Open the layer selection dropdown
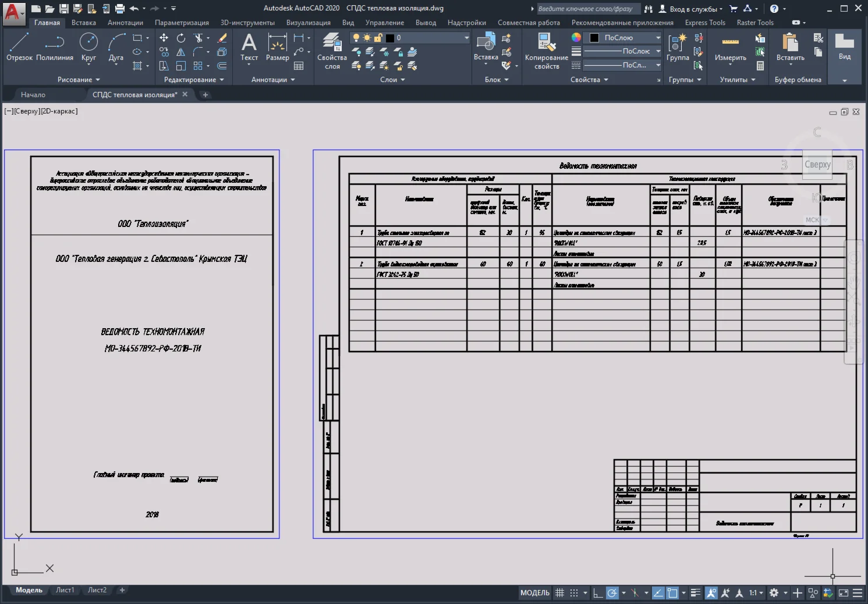This screenshot has height=604, width=868. pos(410,38)
